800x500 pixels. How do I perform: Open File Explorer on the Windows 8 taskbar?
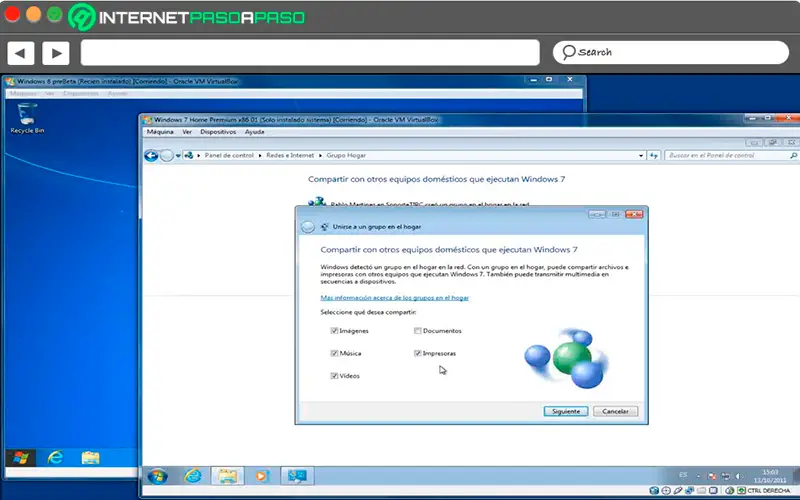(90, 458)
